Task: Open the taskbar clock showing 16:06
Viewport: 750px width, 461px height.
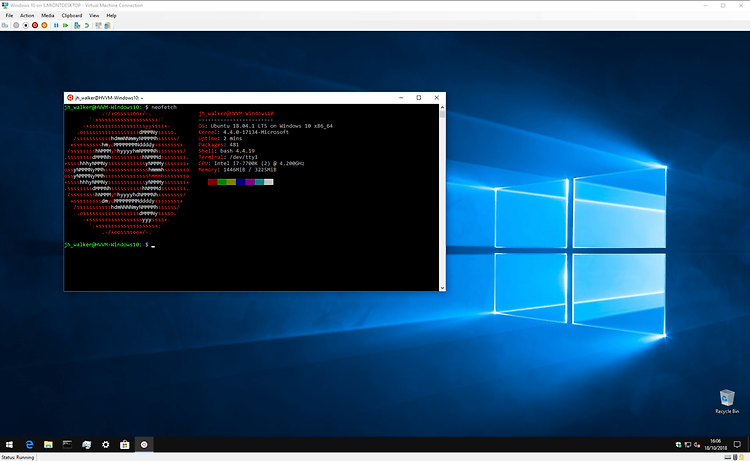Action: click(715, 445)
